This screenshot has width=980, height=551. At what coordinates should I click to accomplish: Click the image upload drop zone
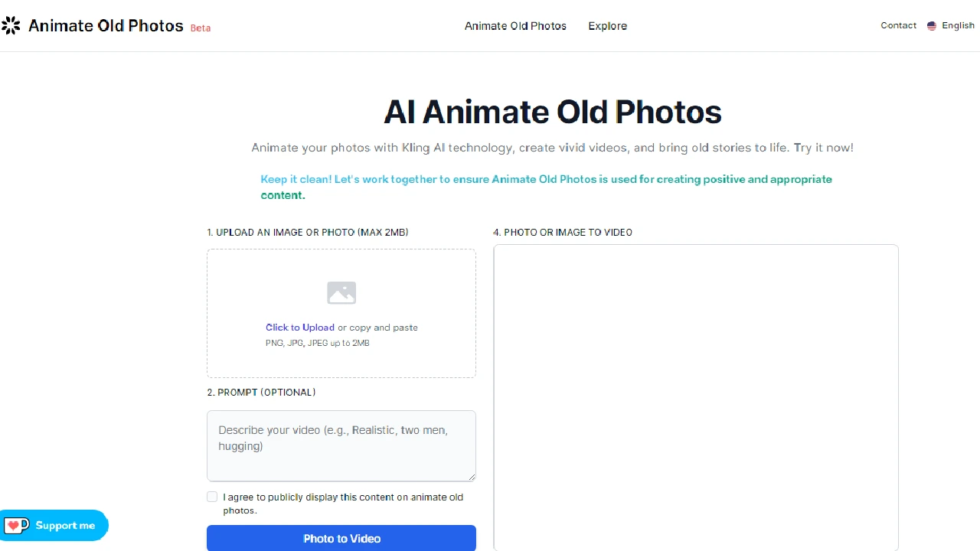click(341, 313)
